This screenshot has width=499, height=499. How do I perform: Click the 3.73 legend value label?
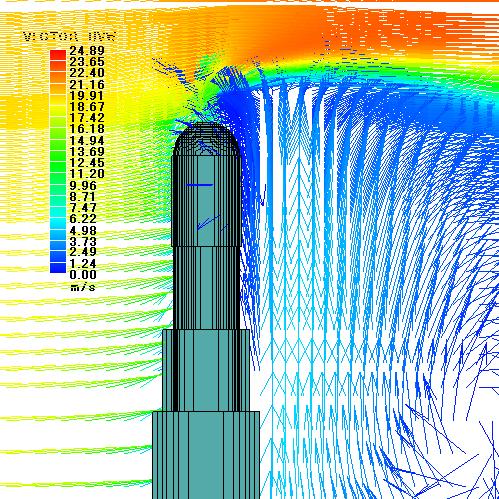tap(83, 241)
